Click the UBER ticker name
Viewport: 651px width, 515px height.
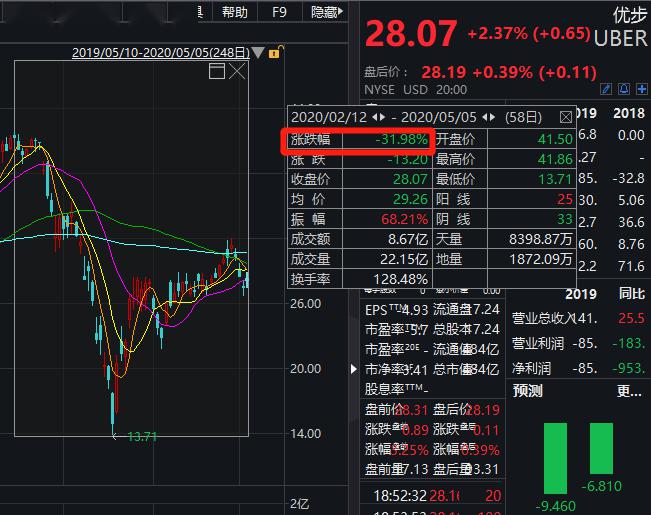pos(620,39)
